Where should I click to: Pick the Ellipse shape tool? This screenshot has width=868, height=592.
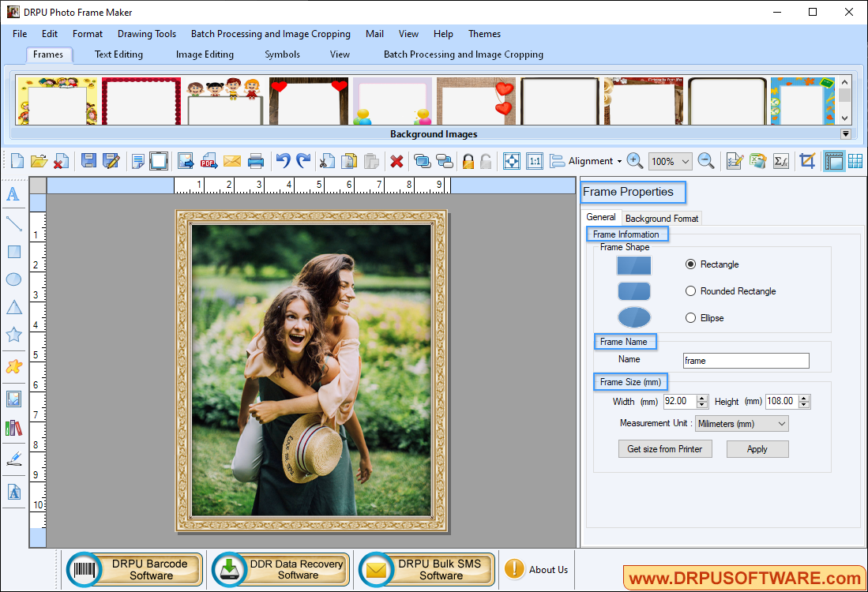click(x=13, y=279)
